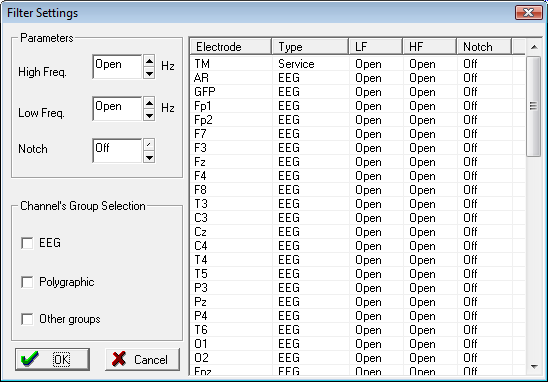The width and height of the screenshot is (548, 382).
Task: Dismiss dialog with the Cancel button
Action: coord(143,359)
